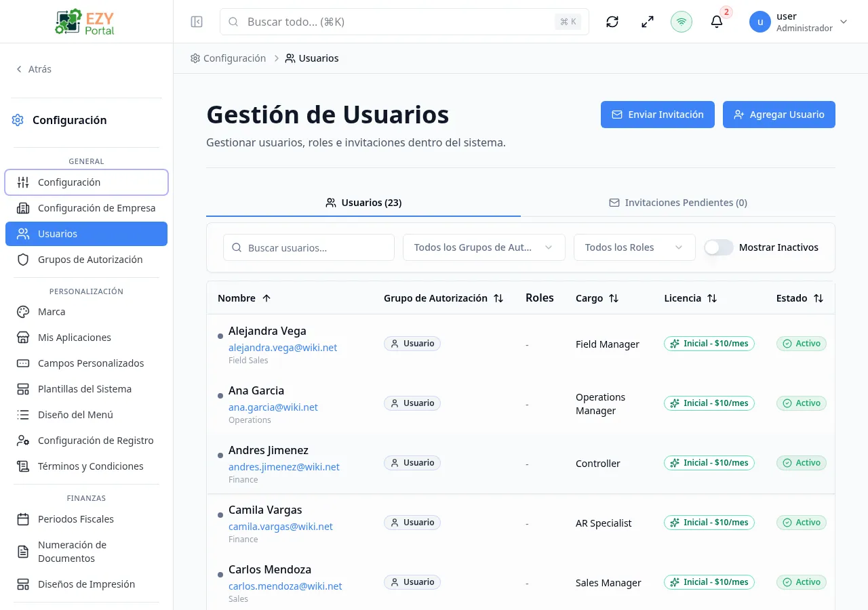Open alejandra.vega@wiki.net email link
The height and width of the screenshot is (610, 868).
pyautogui.click(x=283, y=348)
